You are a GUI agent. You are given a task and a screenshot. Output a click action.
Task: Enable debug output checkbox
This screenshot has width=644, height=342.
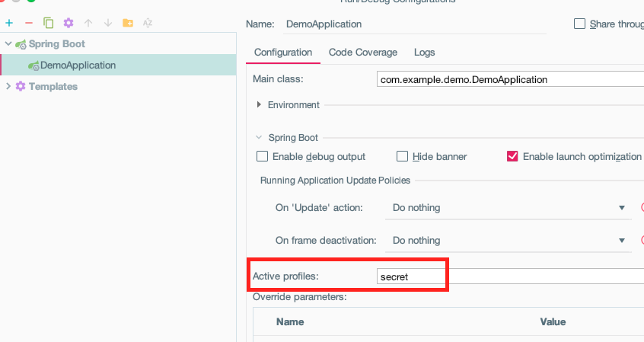tap(262, 156)
